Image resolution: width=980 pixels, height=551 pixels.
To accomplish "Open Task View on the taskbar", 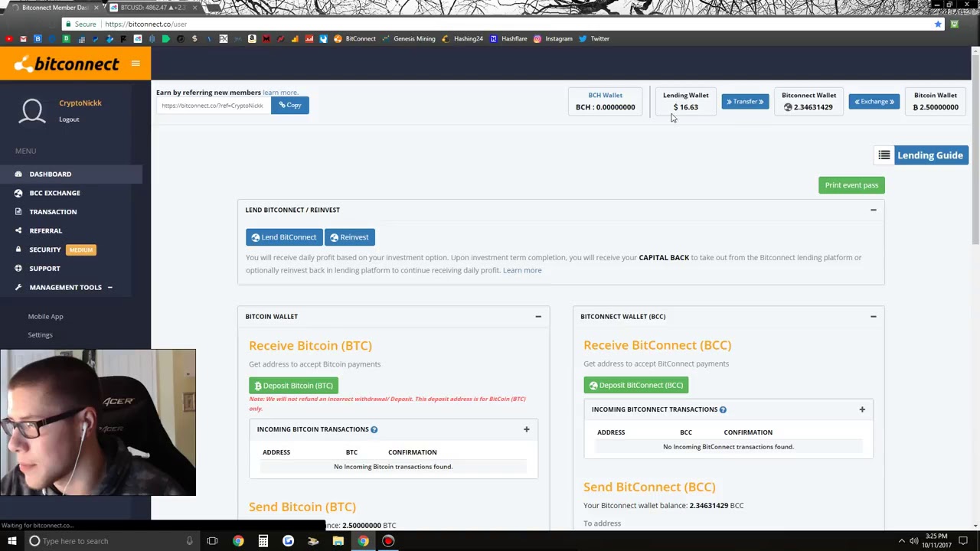I will click(212, 541).
